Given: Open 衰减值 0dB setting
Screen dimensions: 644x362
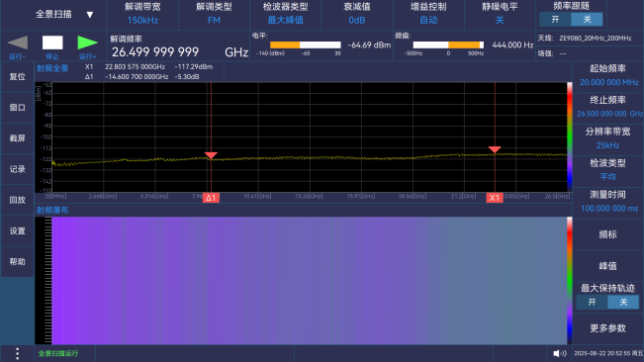Looking at the screenshot, I should point(356,15).
